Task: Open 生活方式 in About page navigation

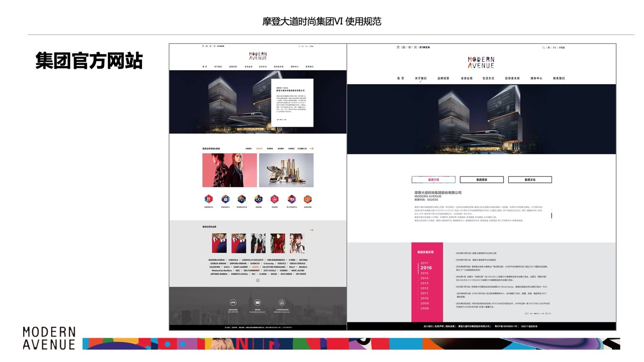Action: click(488, 78)
